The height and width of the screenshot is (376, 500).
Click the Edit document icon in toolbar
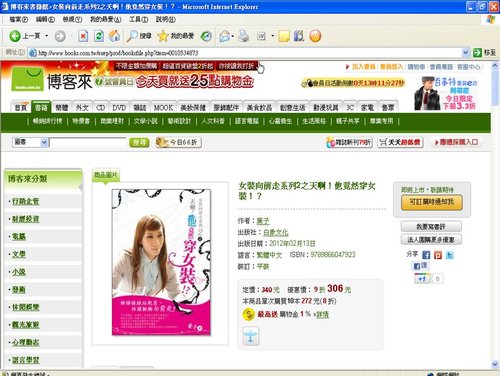click(x=261, y=36)
